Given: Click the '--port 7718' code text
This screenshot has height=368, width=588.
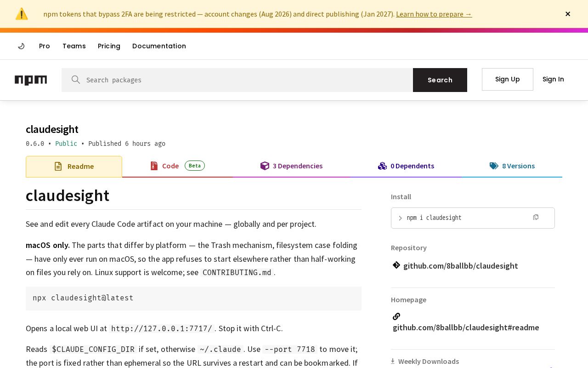Looking at the screenshot, I should coord(290,349).
